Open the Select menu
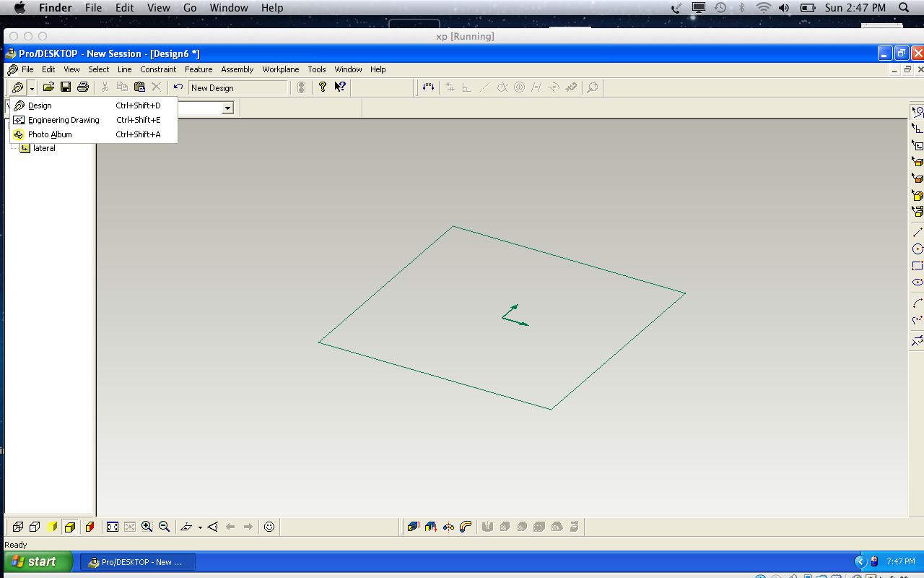Viewport: 924px width, 578px height. pos(99,69)
